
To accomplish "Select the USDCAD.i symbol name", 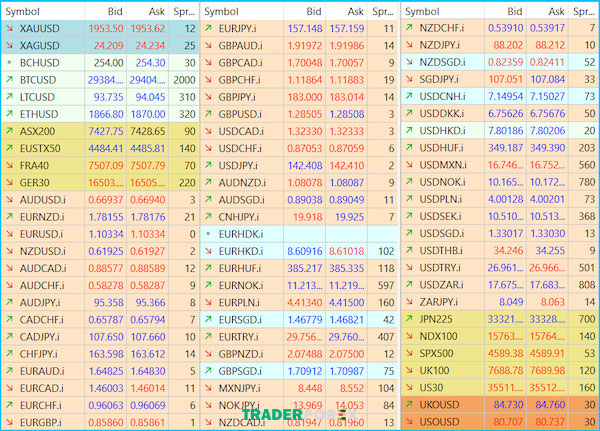I will [241, 131].
